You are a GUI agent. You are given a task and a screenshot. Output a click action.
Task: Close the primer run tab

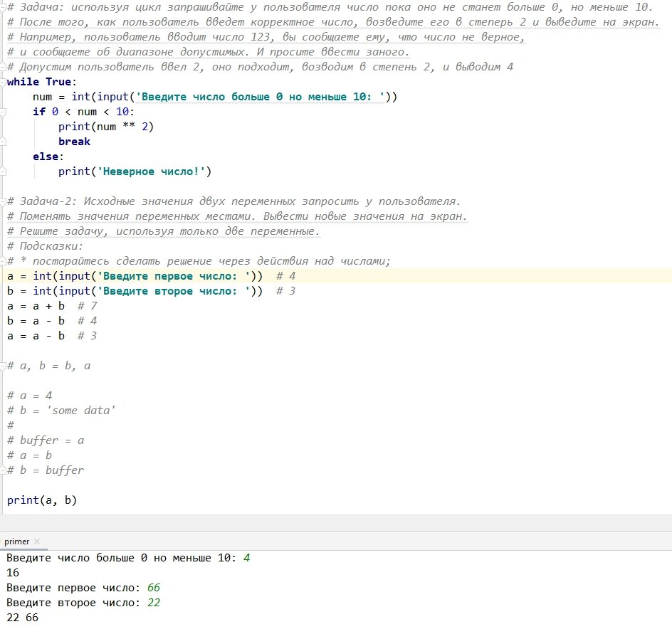[37, 541]
